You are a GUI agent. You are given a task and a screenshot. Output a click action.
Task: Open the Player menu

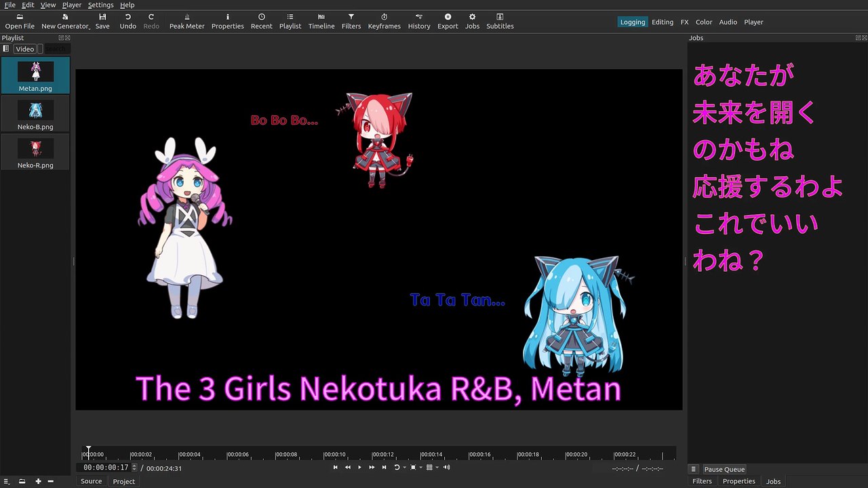[x=72, y=5]
